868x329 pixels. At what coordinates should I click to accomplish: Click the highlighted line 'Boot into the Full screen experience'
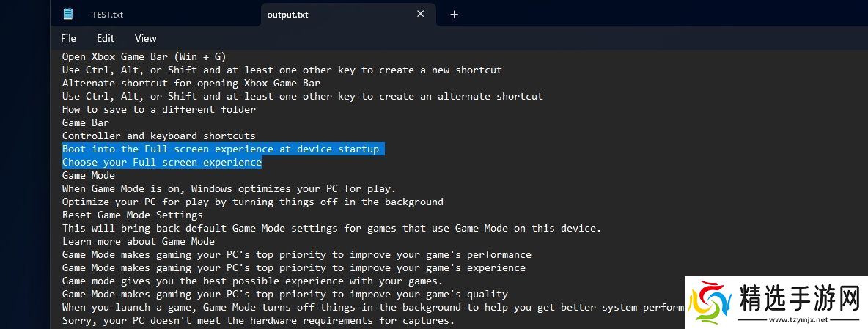tap(220, 149)
